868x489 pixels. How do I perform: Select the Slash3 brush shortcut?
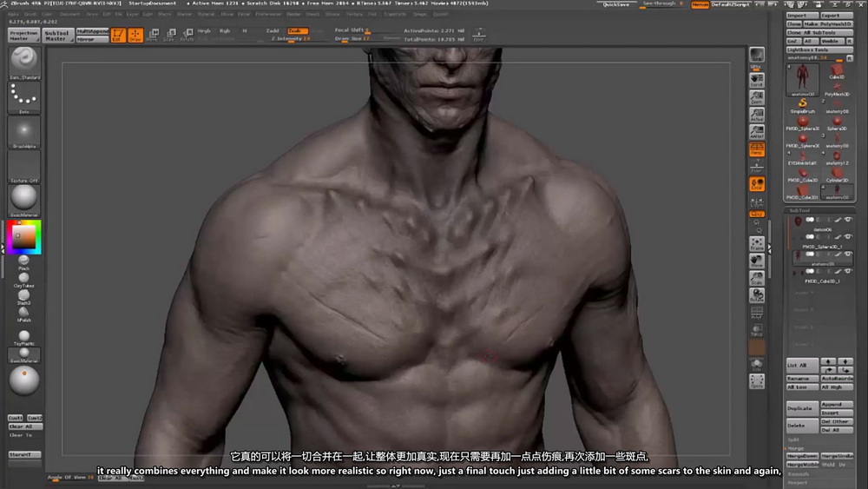click(x=23, y=297)
